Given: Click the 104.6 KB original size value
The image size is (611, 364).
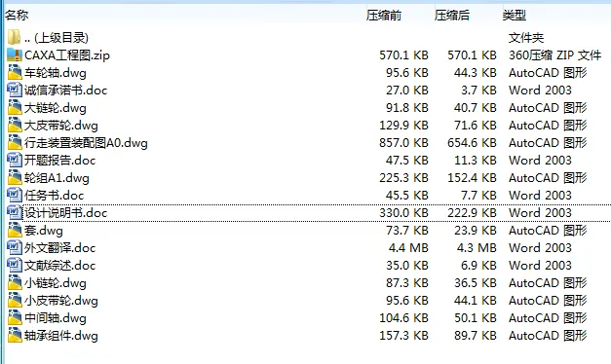Looking at the screenshot, I should tap(403, 318).
